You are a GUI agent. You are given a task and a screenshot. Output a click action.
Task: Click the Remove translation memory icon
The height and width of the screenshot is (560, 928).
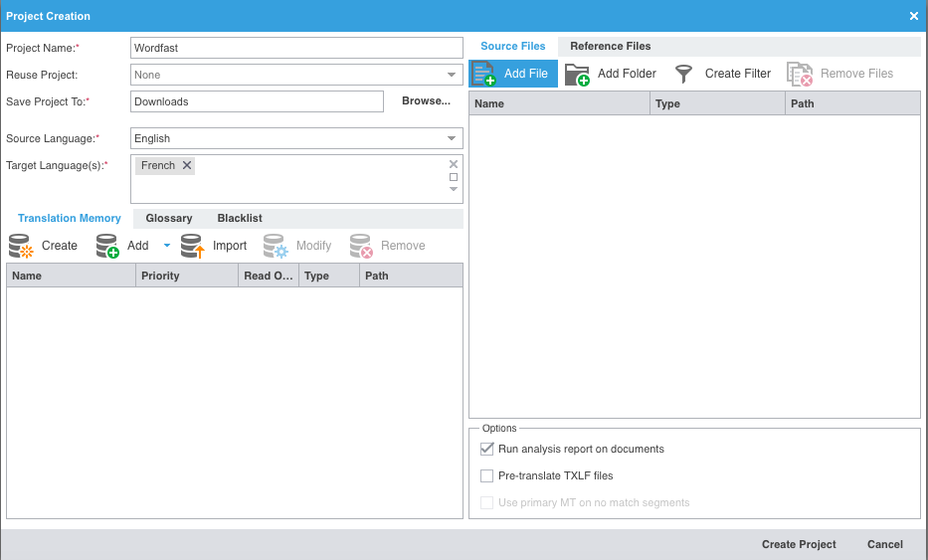[361, 247]
